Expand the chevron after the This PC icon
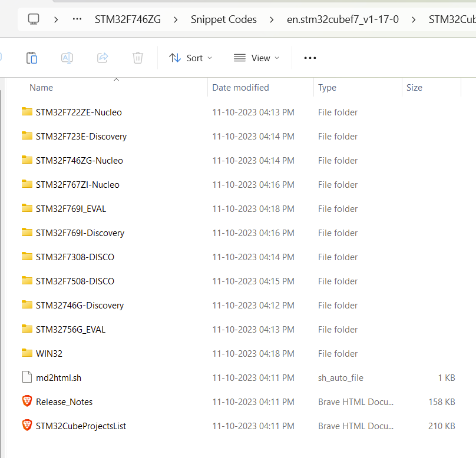The height and width of the screenshot is (458, 476). tap(56, 19)
